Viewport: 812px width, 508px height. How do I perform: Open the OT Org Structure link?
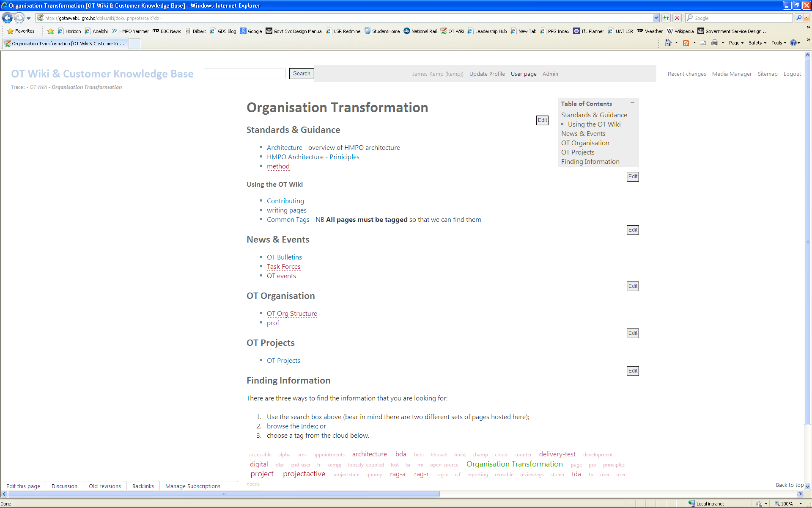(x=292, y=313)
